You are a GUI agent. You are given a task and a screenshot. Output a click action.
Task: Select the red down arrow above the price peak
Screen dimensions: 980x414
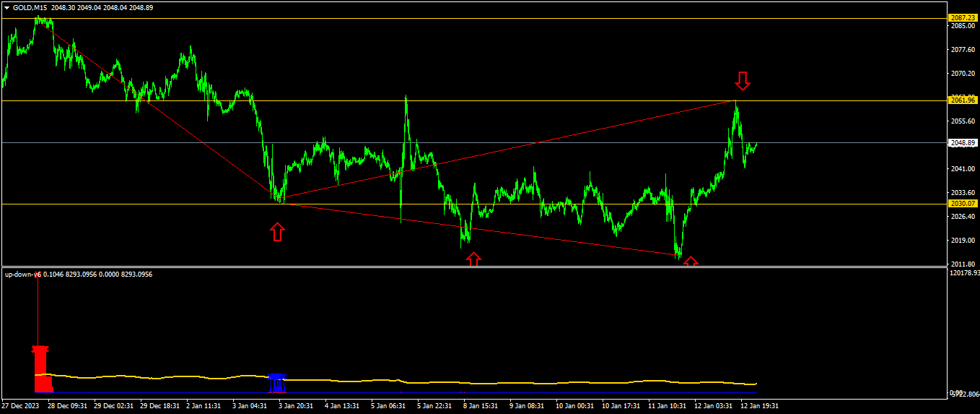coord(743,80)
